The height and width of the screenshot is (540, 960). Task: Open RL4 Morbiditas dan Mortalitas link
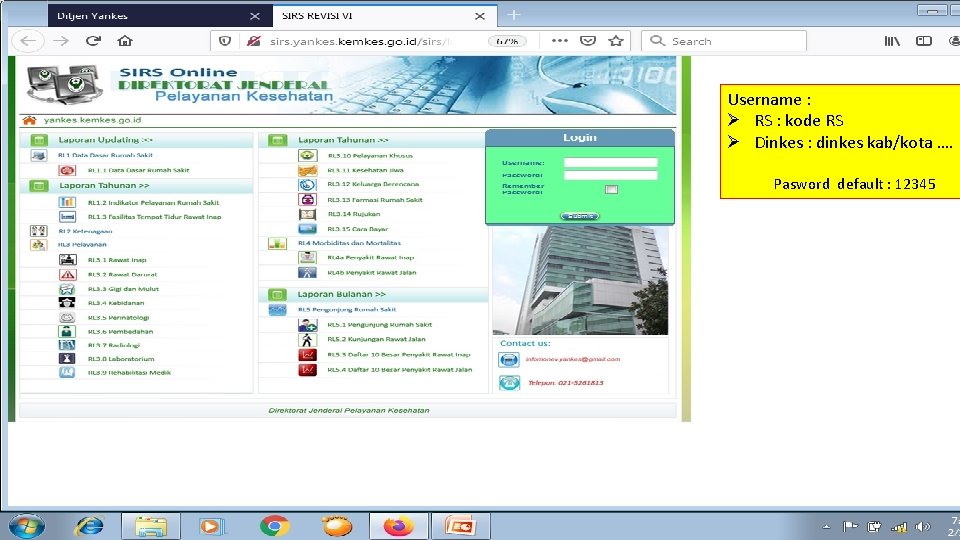349,243
